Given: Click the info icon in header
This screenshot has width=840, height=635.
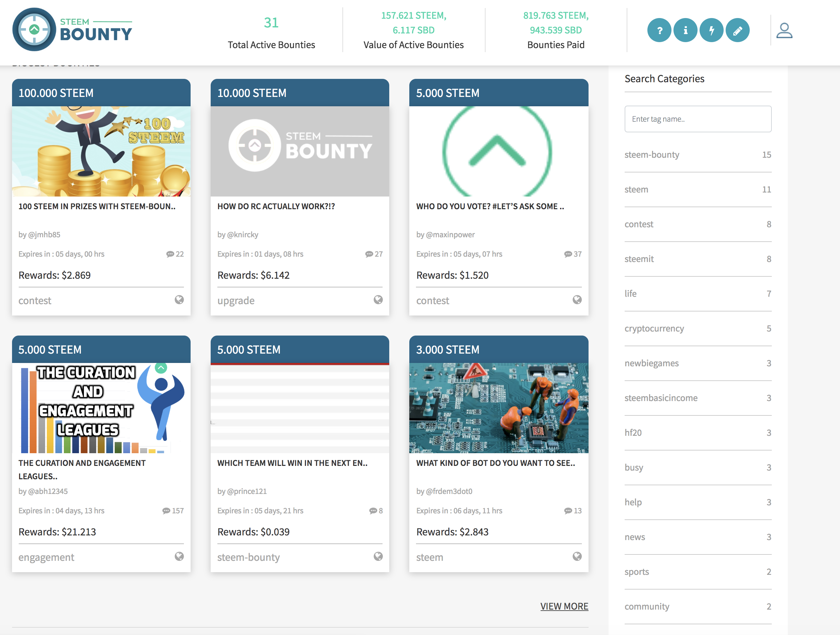Looking at the screenshot, I should [x=685, y=30].
